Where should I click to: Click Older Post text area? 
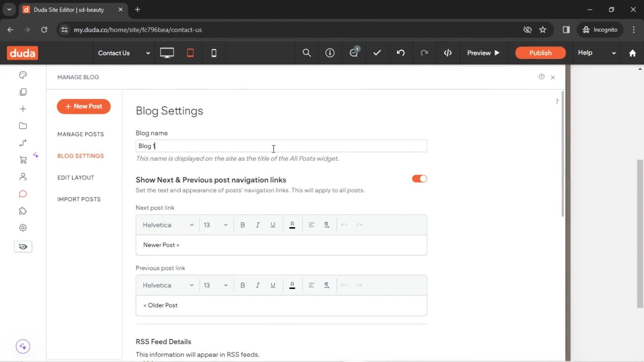coord(281,305)
